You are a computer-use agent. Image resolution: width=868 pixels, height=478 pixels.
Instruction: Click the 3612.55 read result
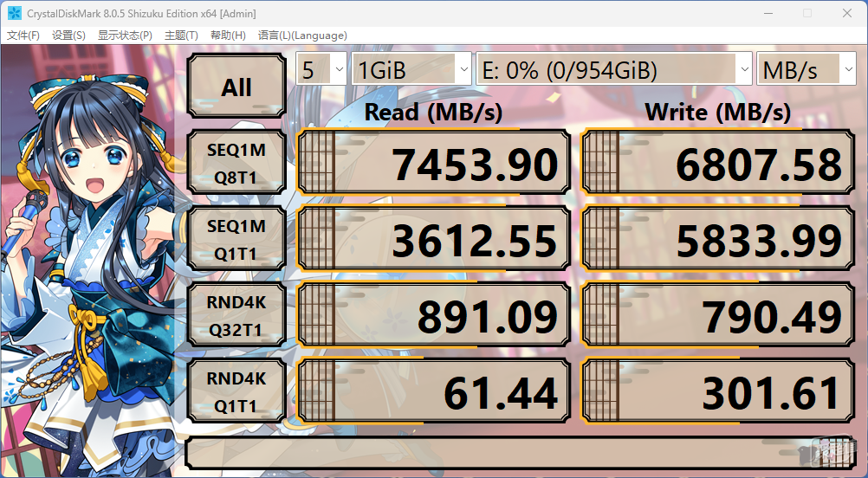[433, 239]
